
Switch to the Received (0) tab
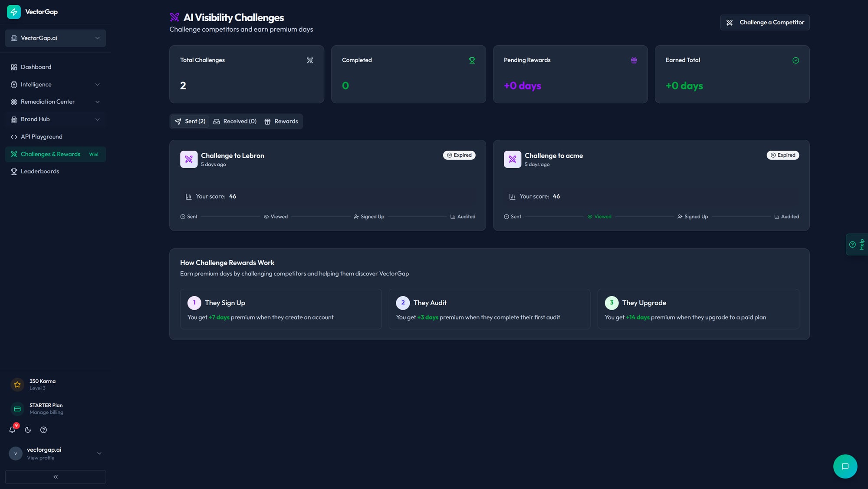click(235, 121)
